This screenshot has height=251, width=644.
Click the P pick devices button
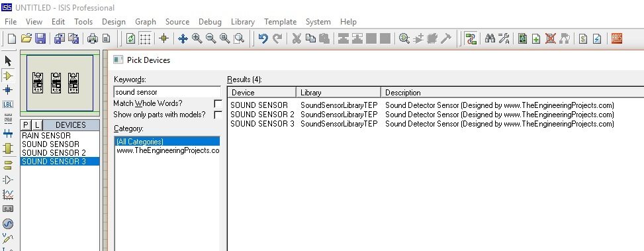pyautogui.click(x=26, y=125)
